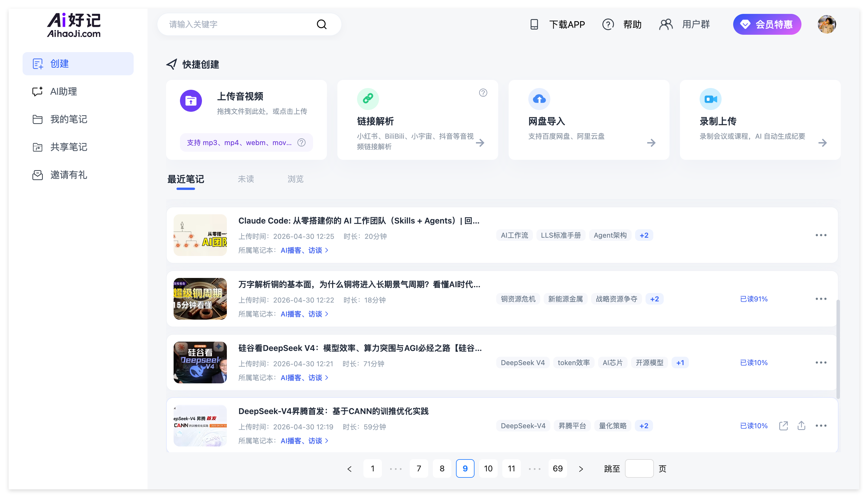This screenshot has height=498, width=868.
Task: Click the AI工作流 tag
Action: tap(514, 235)
